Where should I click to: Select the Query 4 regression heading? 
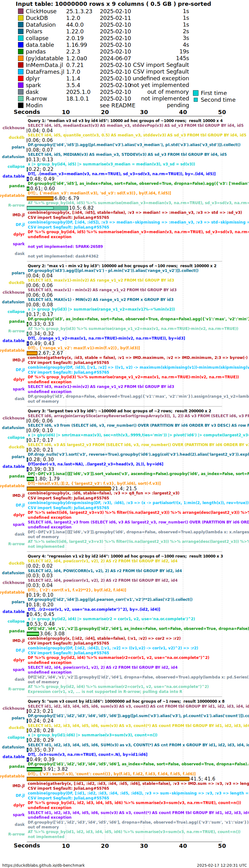tap(125, 556)
